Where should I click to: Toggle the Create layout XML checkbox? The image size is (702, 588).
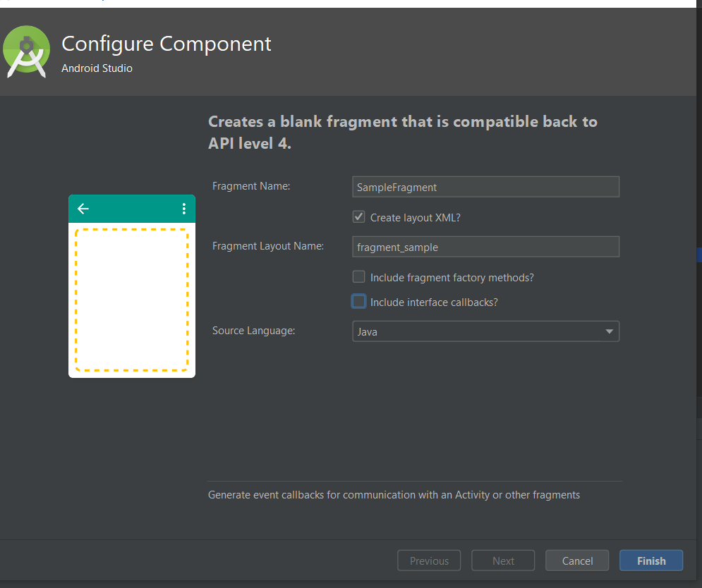[359, 217]
